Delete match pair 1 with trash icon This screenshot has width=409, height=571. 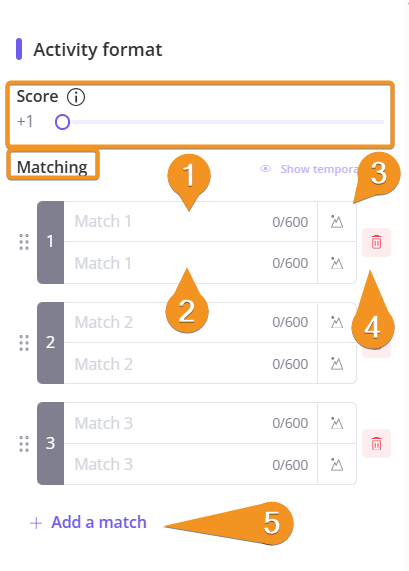376,242
